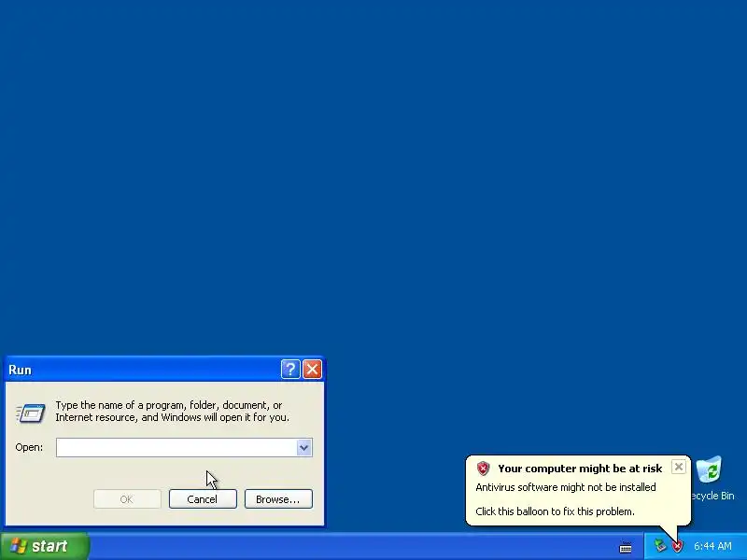747x560 pixels.
Task: Click the Open text input field
Action: click(176, 448)
